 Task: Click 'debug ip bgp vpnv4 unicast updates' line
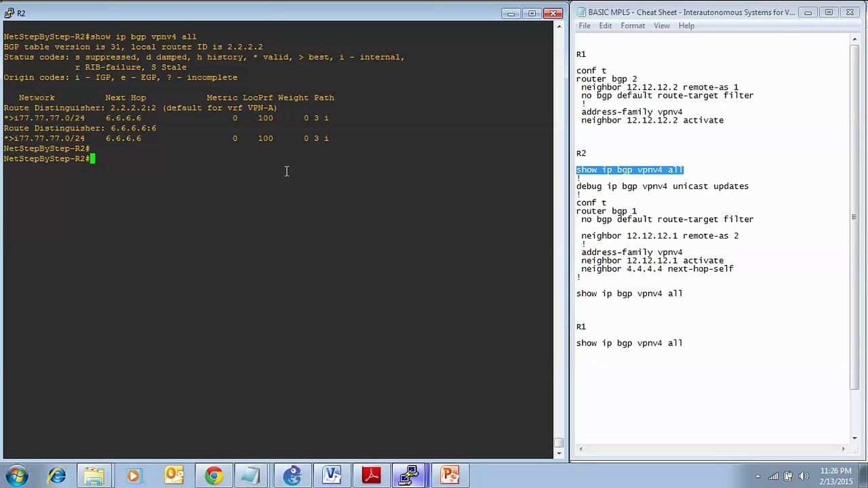(663, 186)
